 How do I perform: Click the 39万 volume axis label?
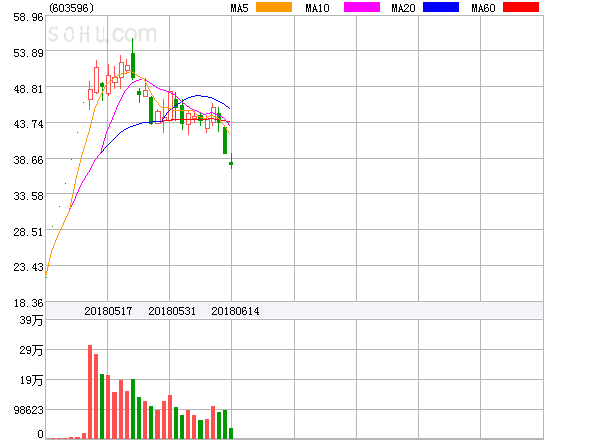coord(31,320)
